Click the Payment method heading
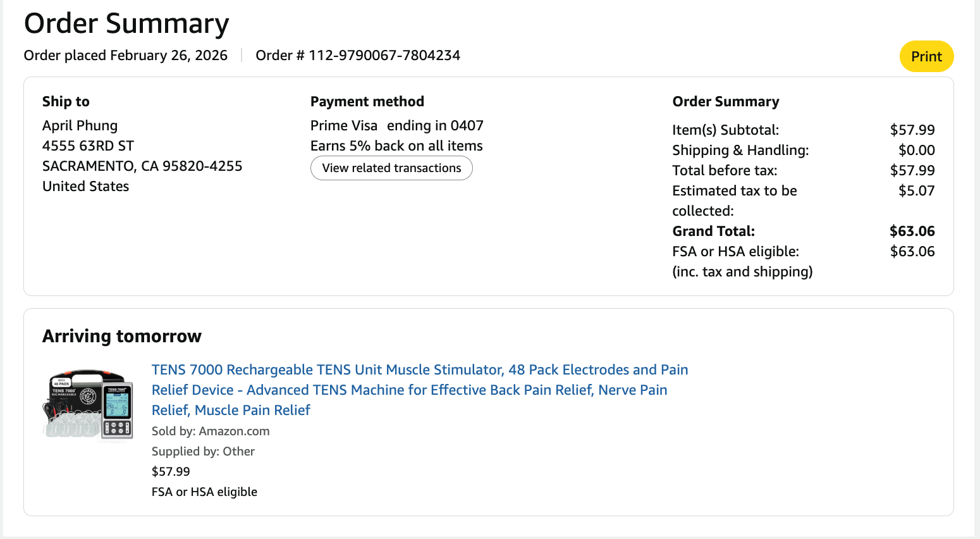This screenshot has height=539, width=980. tap(367, 102)
